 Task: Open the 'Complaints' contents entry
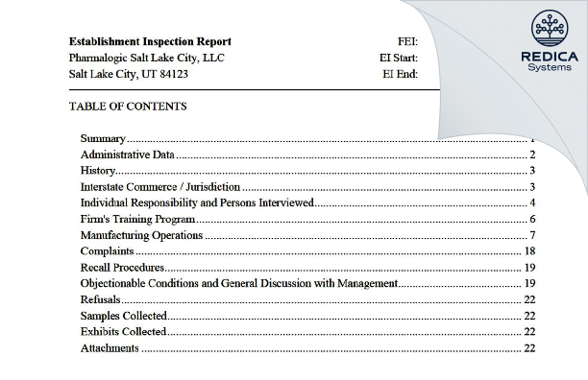click(307, 251)
